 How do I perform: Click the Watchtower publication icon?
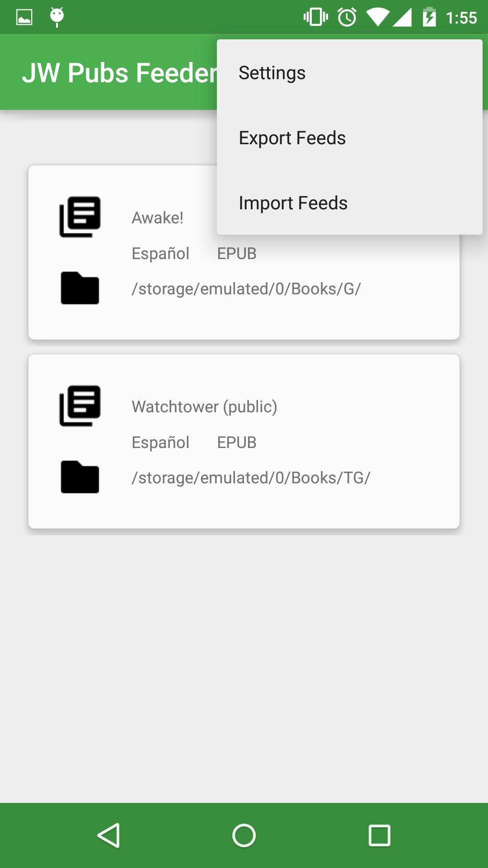click(x=80, y=406)
